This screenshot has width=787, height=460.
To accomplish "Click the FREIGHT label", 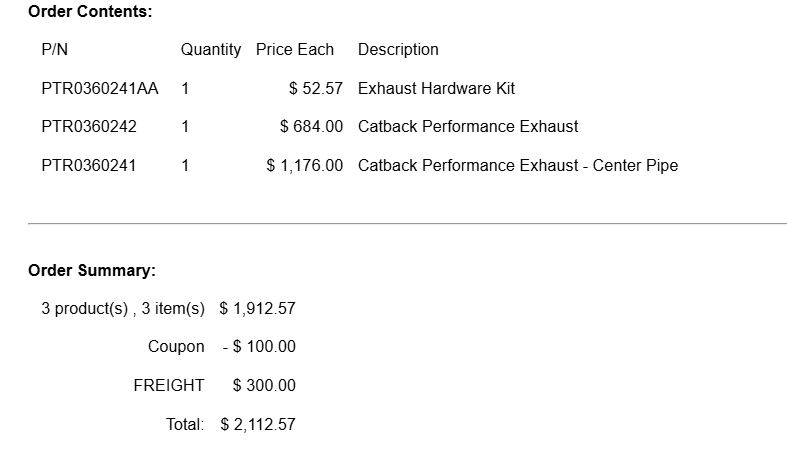I will (x=168, y=385).
